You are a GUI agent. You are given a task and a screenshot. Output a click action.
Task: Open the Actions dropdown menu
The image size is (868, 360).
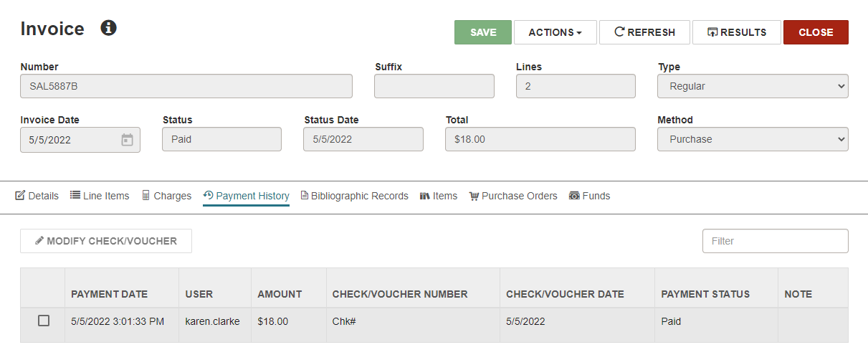[x=555, y=32]
